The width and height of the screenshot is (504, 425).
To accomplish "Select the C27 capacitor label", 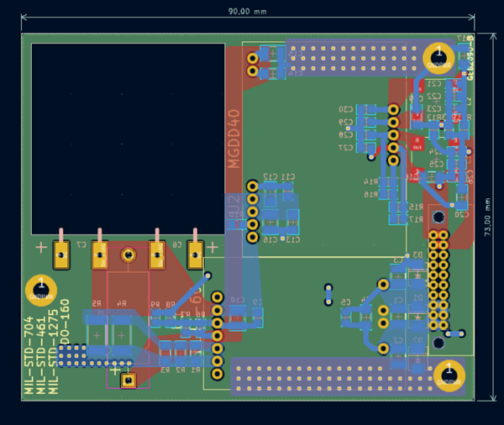I will pyautogui.click(x=346, y=148).
